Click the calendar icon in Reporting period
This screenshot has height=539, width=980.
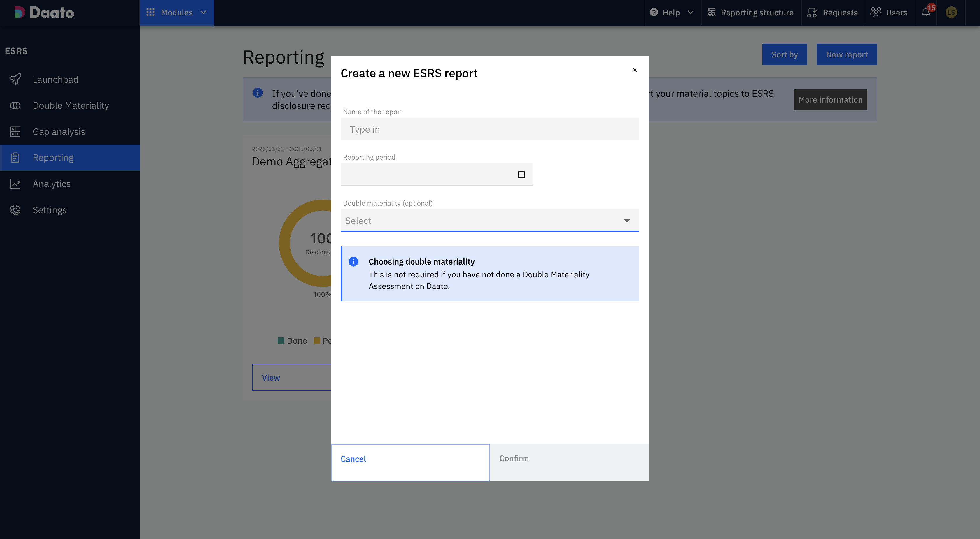pos(521,175)
